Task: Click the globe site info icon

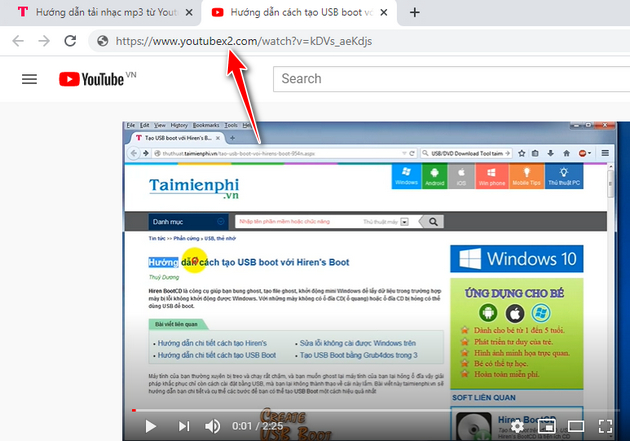Action: [102, 41]
